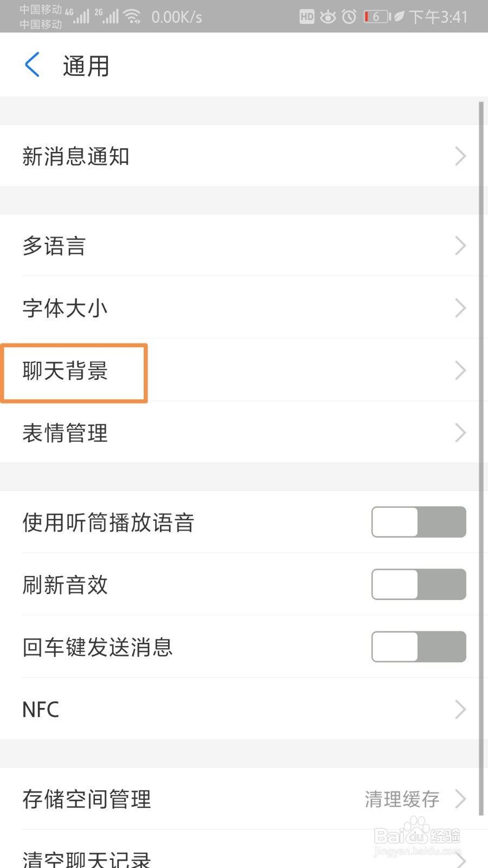Open chevron beside 新消息通知

tap(460, 156)
